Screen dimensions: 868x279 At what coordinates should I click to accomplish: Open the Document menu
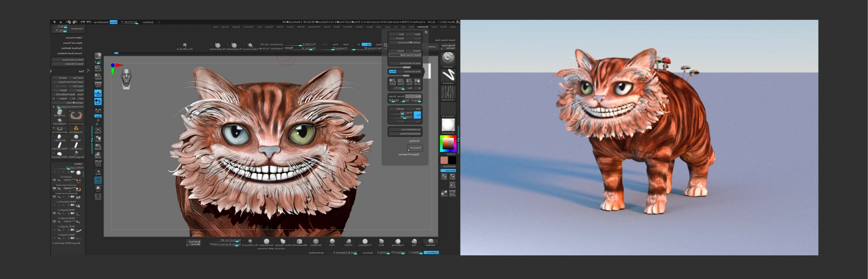tap(423, 27)
